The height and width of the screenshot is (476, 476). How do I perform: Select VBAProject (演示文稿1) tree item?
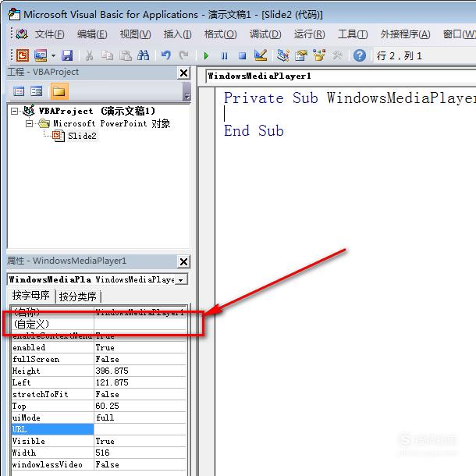[x=97, y=111]
